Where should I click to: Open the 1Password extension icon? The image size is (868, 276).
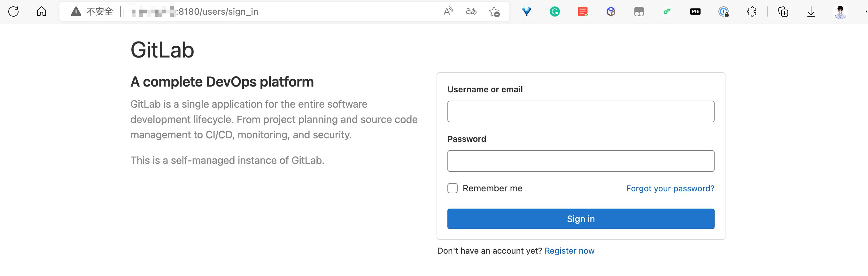coord(723,12)
